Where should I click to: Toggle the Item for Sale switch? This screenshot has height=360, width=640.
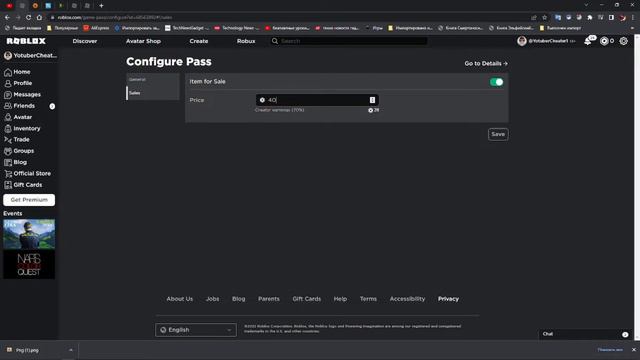click(x=496, y=82)
